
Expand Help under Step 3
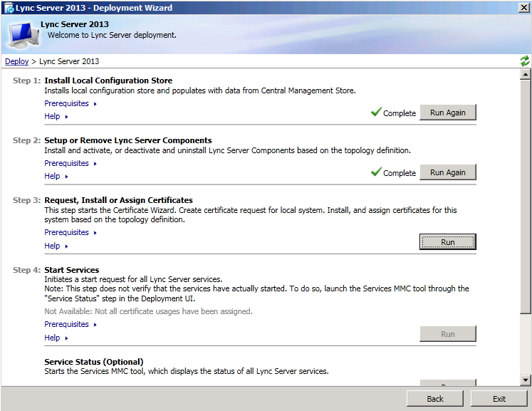click(56, 246)
